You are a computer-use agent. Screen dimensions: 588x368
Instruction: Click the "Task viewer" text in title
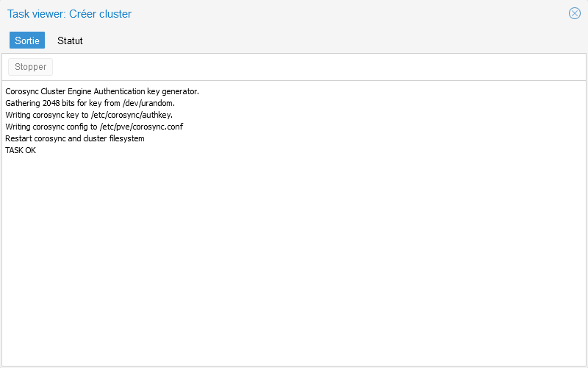click(35, 14)
